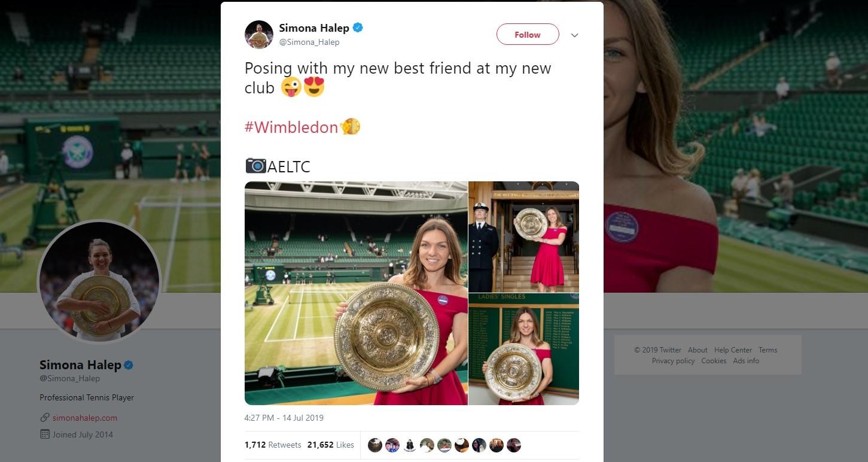Open the large centre court trophy photo
This screenshot has width=868, height=462.
click(x=356, y=293)
